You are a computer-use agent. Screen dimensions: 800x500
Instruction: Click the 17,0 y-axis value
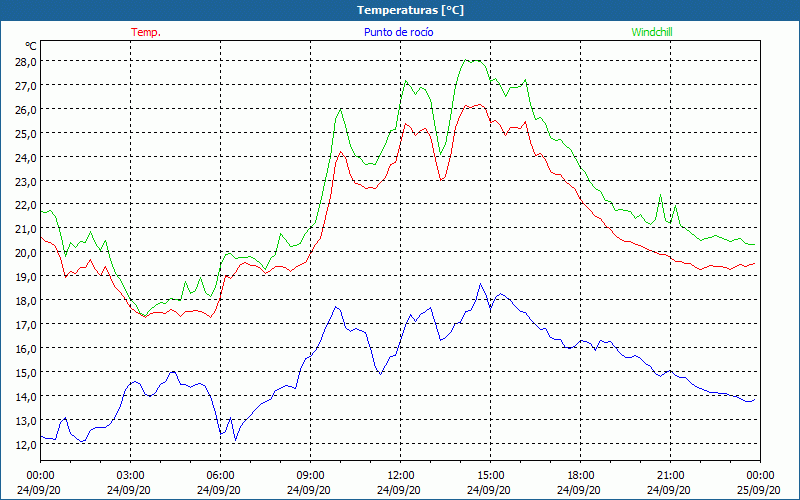click(26, 325)
